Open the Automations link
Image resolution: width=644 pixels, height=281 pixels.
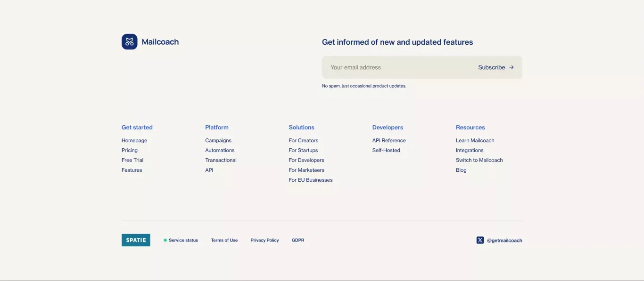click(220, 150)
